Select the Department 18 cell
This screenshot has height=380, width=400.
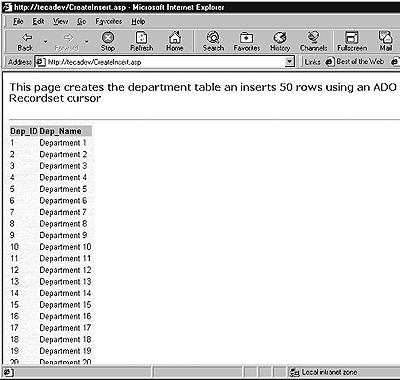coord(65,339)
